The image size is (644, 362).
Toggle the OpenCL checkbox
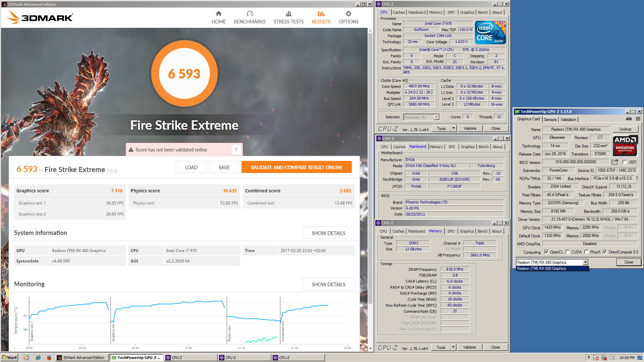546,252
